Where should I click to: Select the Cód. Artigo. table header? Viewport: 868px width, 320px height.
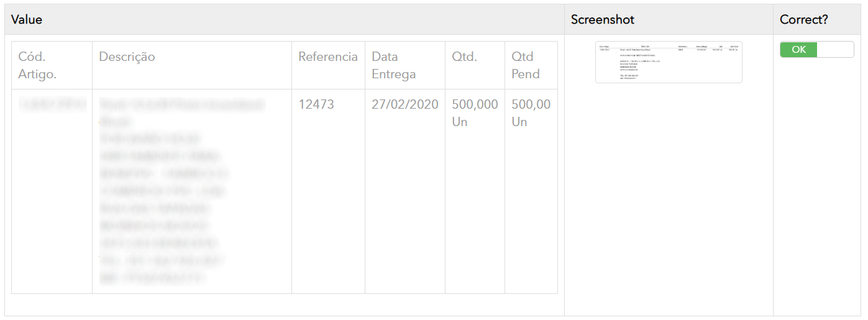click(x=37, y=65)
